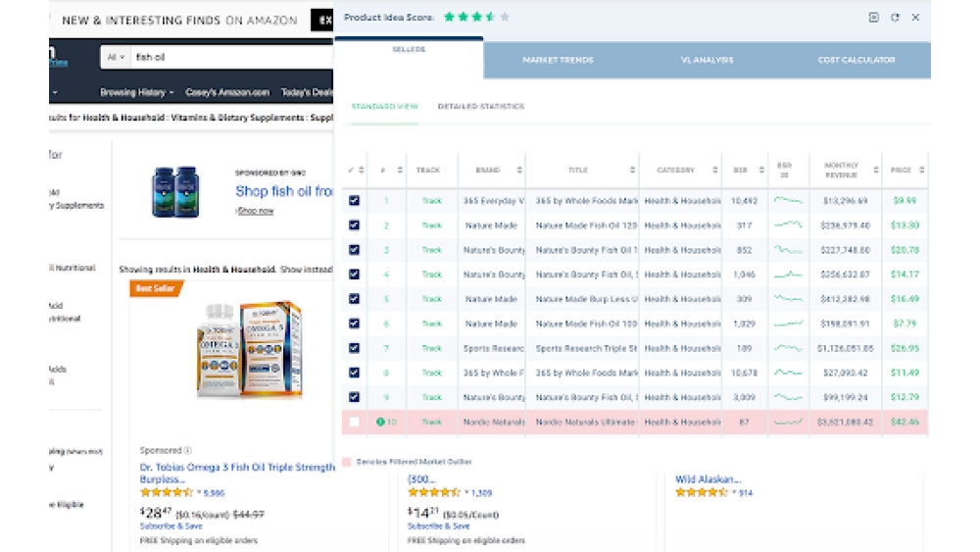Image resolution: width=980 pixels, height=552 pixels.
Task: Uncheck row 3 Nature's Bounty checkbox
Action: point(355,249)
